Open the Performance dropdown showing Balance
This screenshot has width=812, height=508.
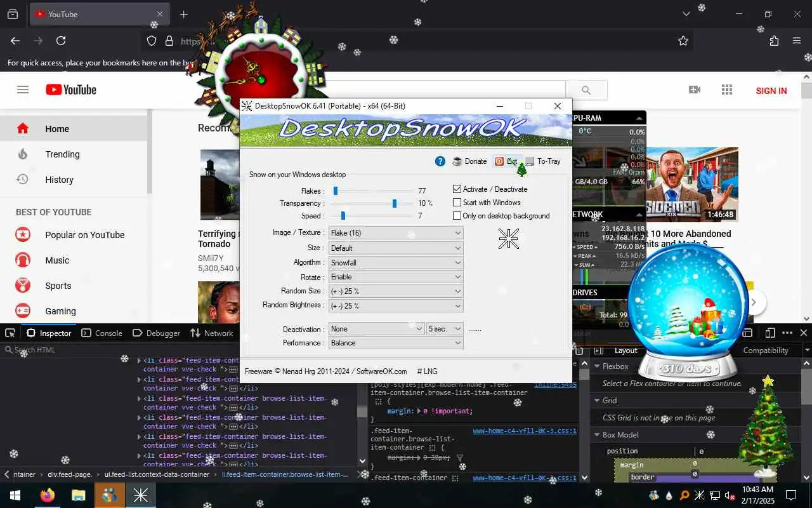coord(396,343)
